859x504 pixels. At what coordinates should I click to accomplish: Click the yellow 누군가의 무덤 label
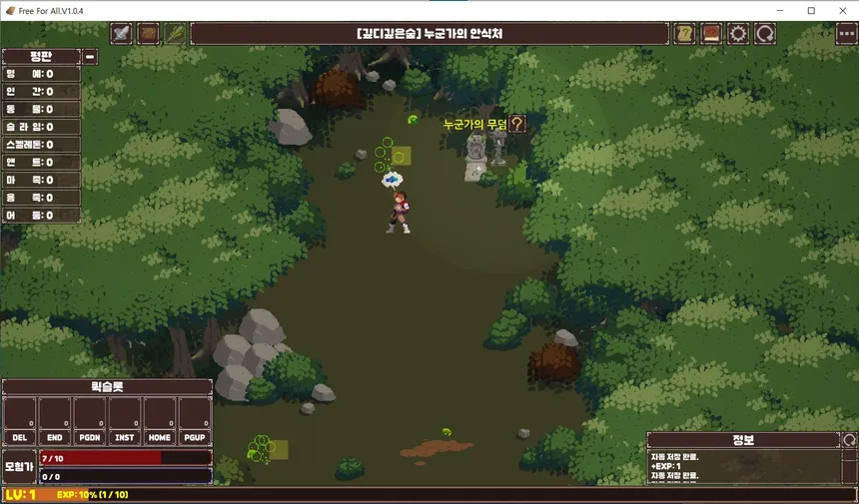pos(475,125)
